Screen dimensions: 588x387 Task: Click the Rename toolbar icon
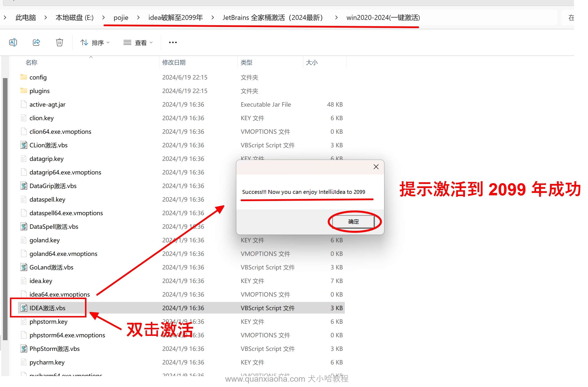[13, 42]
